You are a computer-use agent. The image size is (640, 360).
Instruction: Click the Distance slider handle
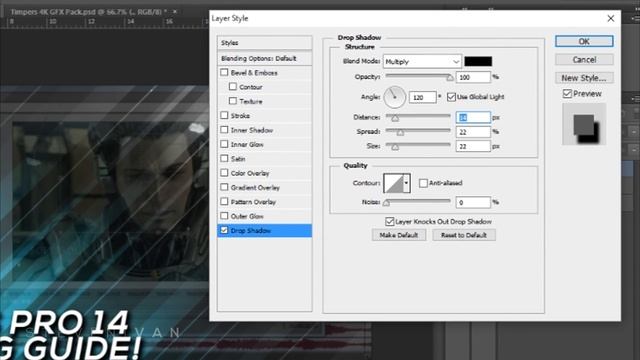[395, 118]
